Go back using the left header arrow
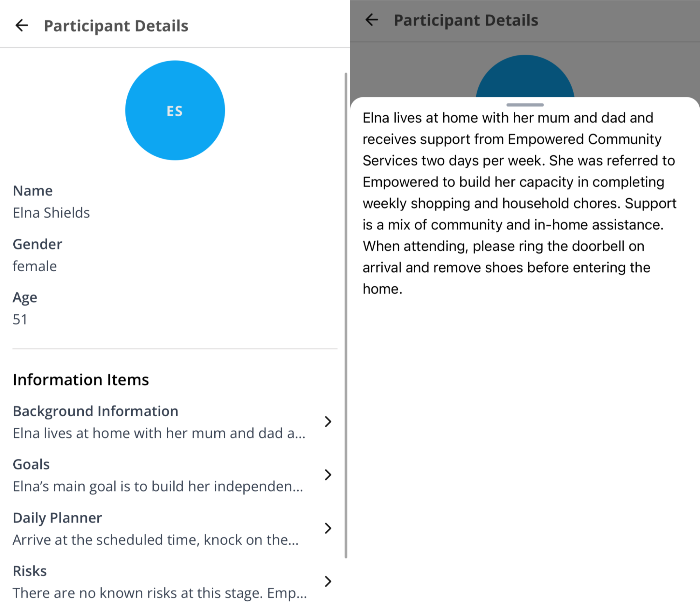Viewport: 700px width, 614px height. coord(22,26)
